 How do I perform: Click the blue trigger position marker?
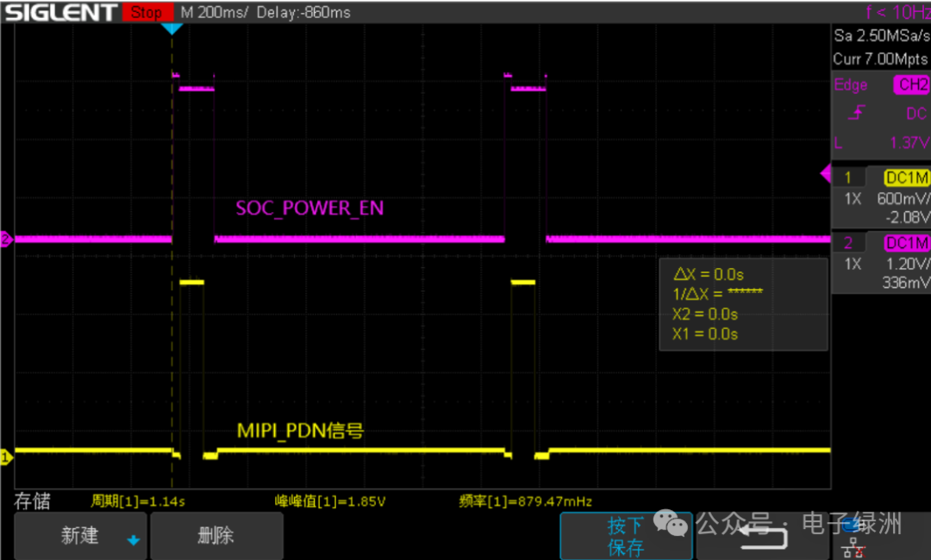point(172,28)
